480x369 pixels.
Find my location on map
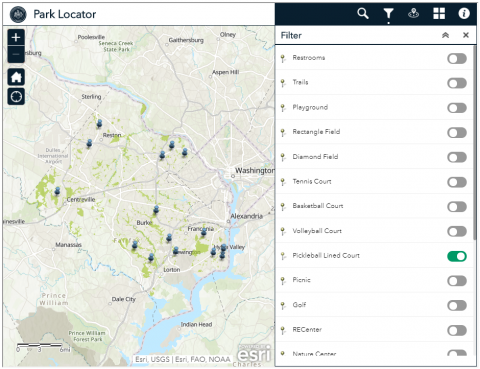pos(16,97)
